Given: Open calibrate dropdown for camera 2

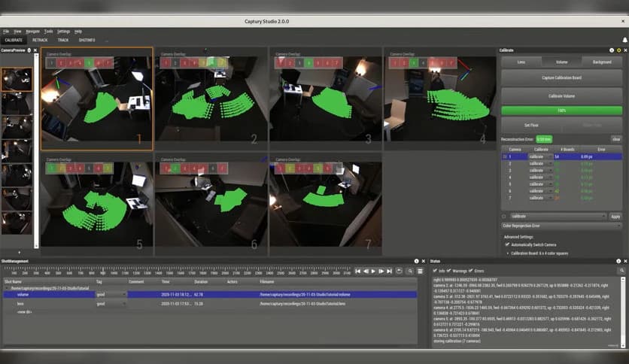Looking at the screenshot, I should pos(540,163).
